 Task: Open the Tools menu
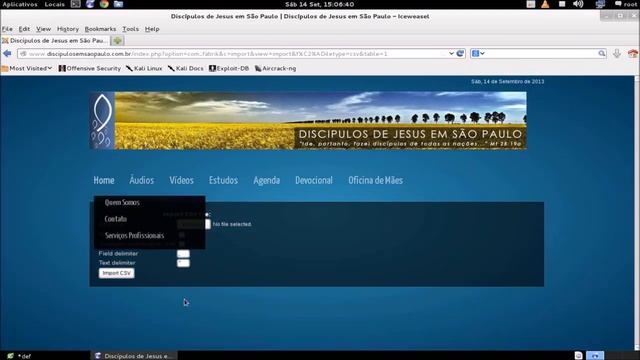pyautogui.click(x=131, y=29)
